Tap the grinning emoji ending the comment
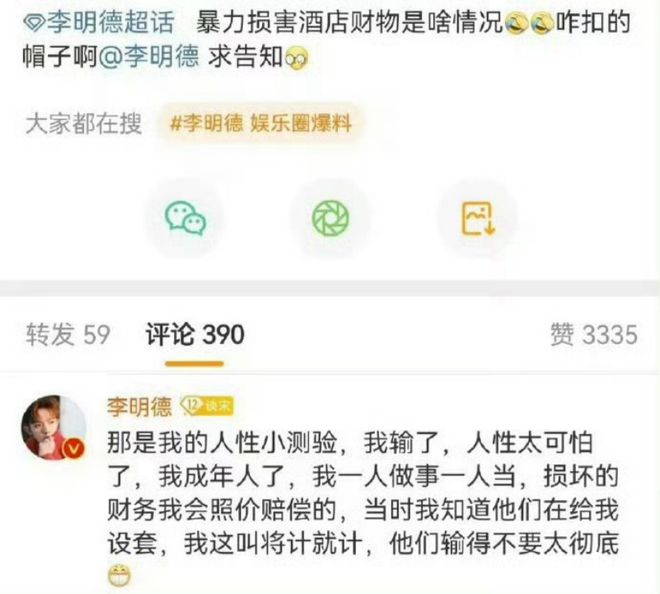 [x=119, y=576]
